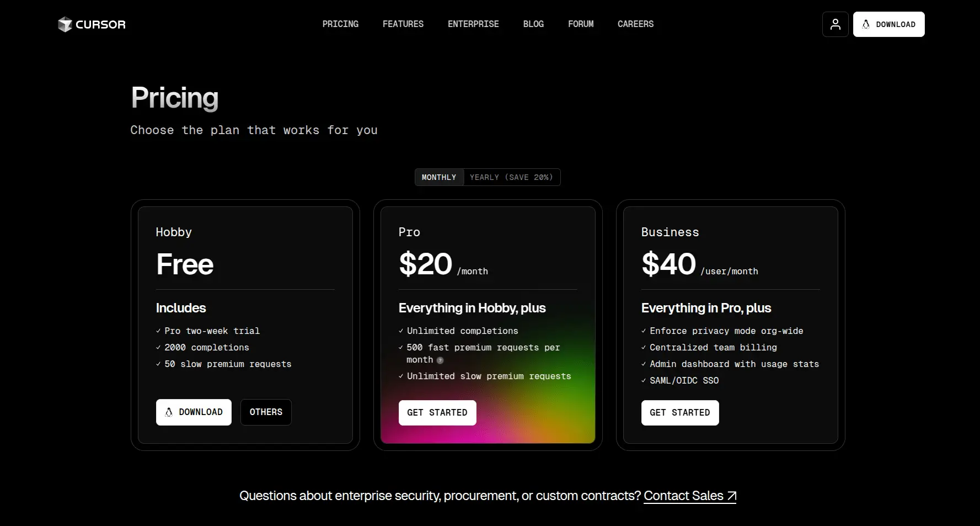Click the info icon beside premium requests
This screenshot has width=980, height=526.
(x=440, y=360)
